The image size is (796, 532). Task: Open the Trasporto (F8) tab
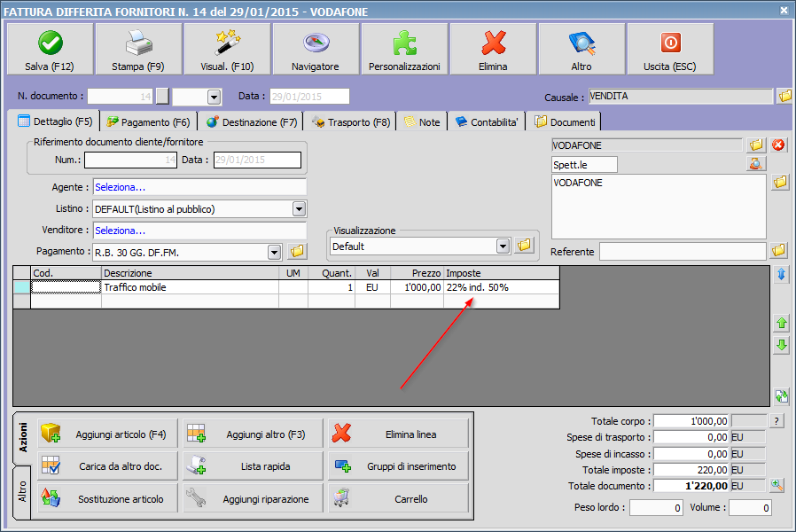pos(351,122)
